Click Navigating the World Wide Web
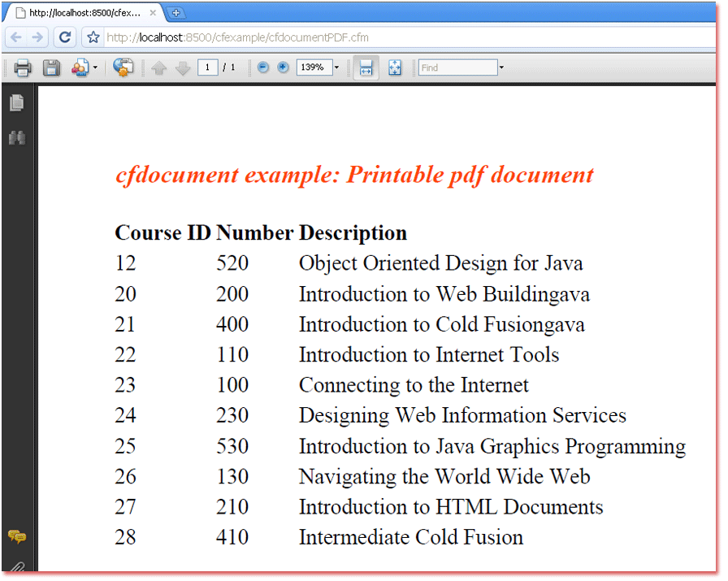The width and height of the screenshot is (728, 581). (444, 477)
